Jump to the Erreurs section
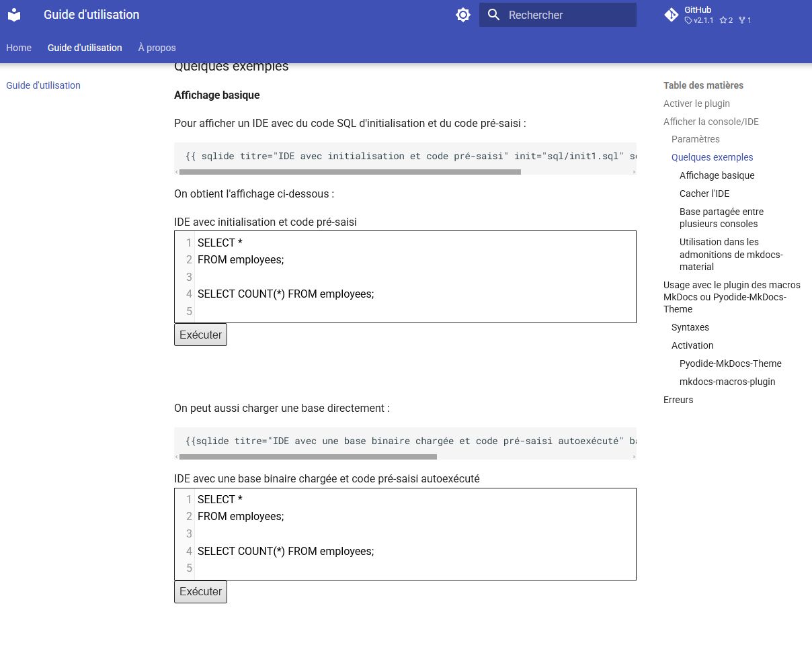 coord(678,400)
